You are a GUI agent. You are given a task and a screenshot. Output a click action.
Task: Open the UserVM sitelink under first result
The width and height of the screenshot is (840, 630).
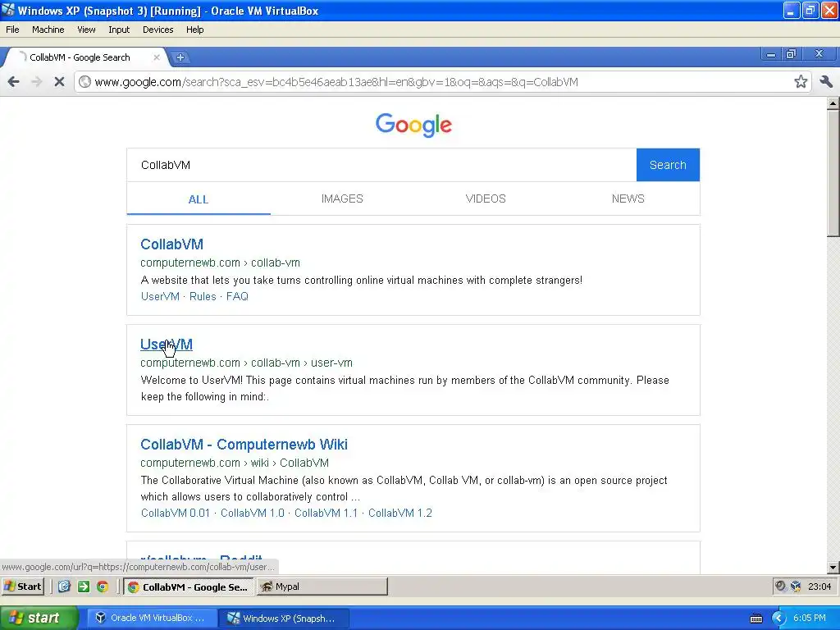[x=160, y=296]
